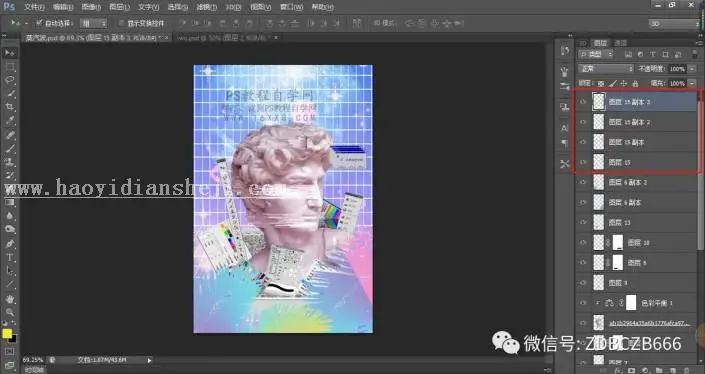
Task: Open the Layers panel flyout menu
Action: click(699, 43)
